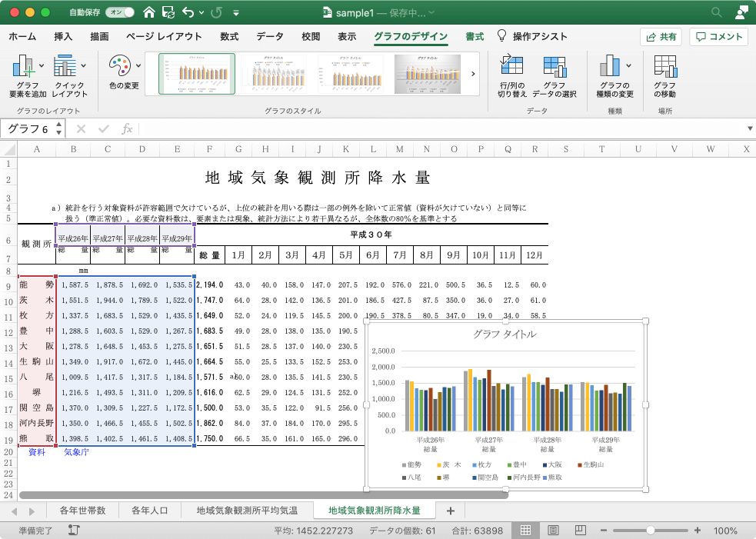This screenshot has height=539, width=756.
Task: Click the Select All corner button
Action: tap(8, 149)
